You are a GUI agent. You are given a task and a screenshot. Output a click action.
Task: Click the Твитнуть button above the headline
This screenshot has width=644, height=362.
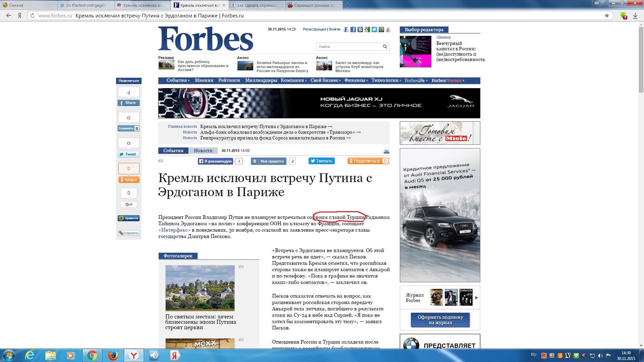coord(322,161)
